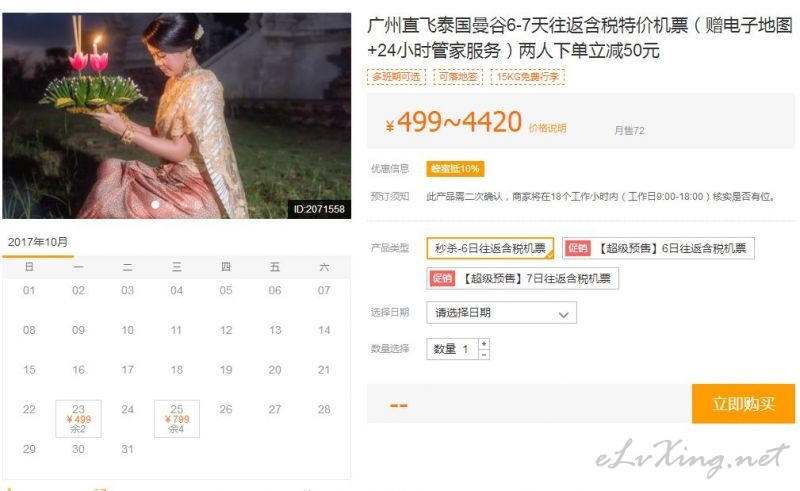800x491 pixels.
Task: Click the 可落地签 tag
Action: [458, 77]
